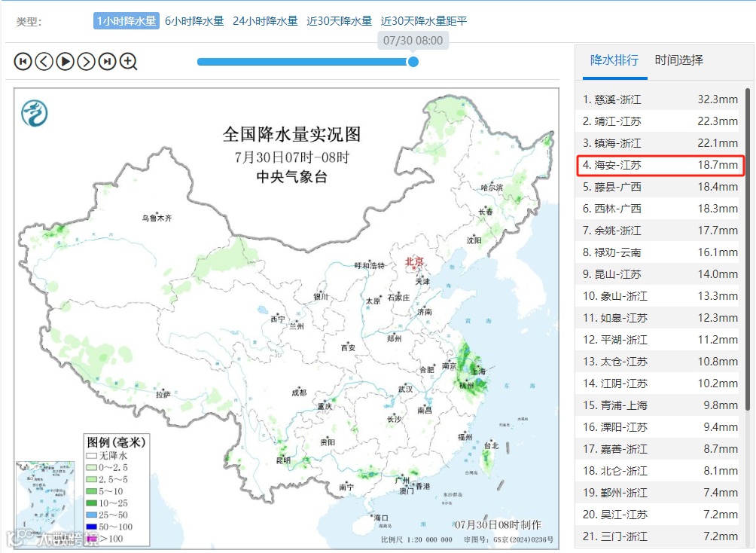Click the 乌鲁木齐 label on the map
This screenshot has height=553, width=756.
(x=157, y=218)
